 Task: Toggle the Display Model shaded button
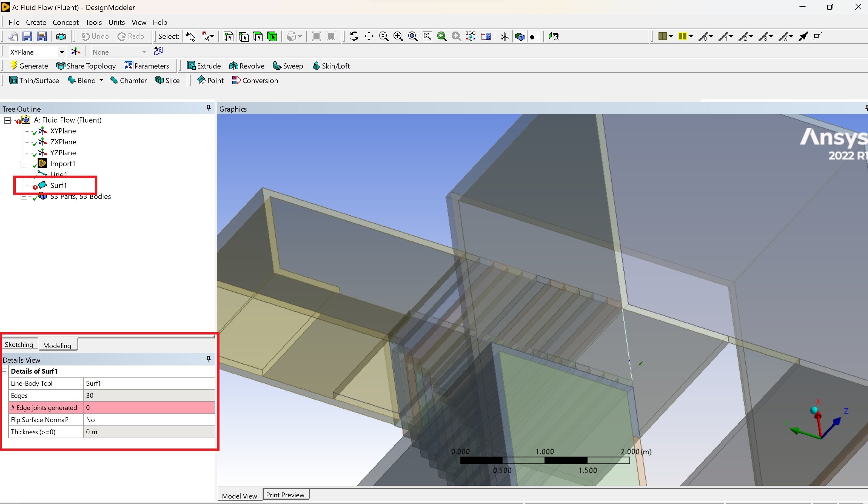(520, 36)
